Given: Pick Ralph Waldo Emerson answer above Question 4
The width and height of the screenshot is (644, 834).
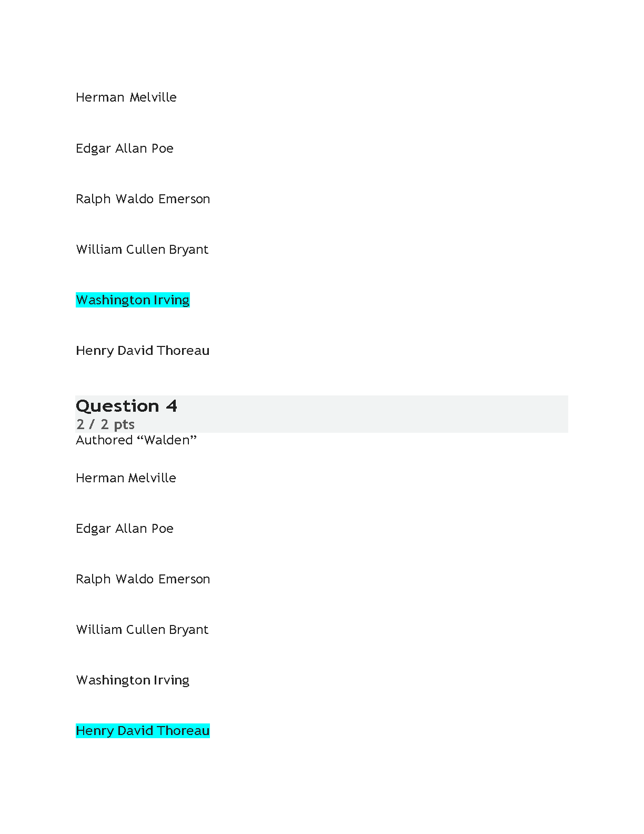Looking at the screenshot, I should (143, 199).
